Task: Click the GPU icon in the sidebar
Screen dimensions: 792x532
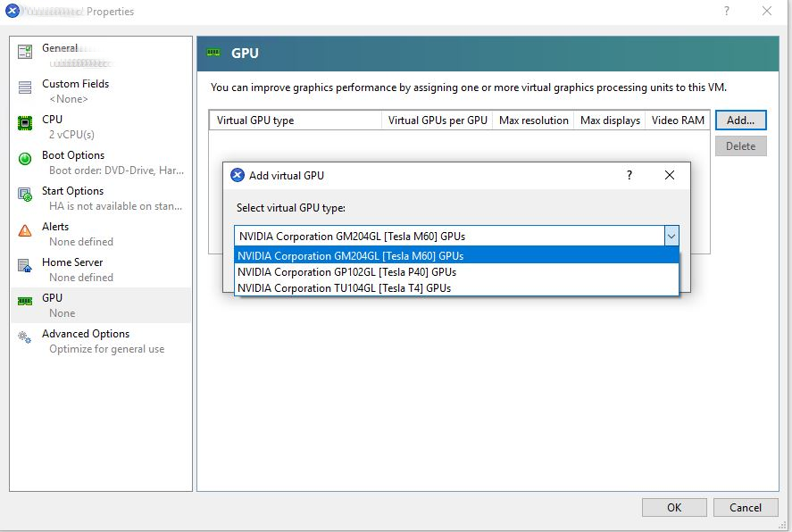Action: [25, 302]
